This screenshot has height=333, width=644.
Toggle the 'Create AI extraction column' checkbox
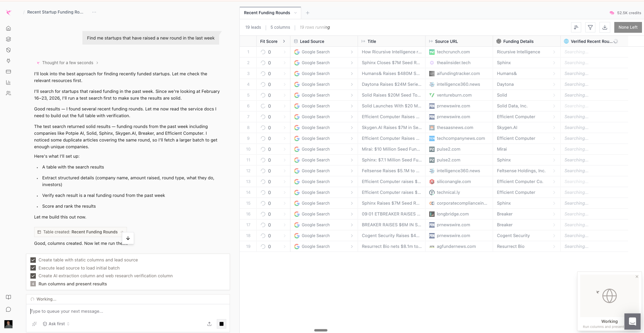click(33, 276)
